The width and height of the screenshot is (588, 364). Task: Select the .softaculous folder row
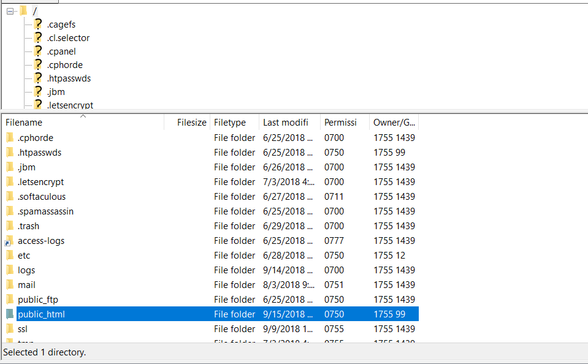coord(42,197)
